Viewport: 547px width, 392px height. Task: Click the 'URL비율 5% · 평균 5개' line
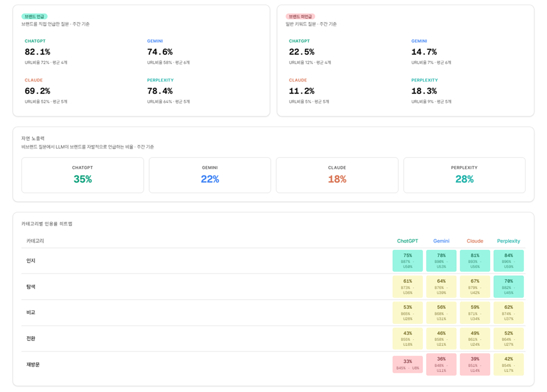tap(309, 102)
